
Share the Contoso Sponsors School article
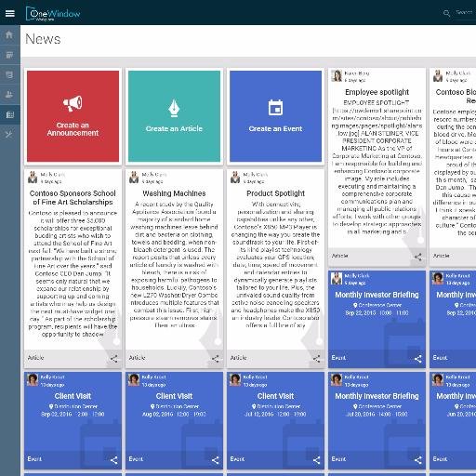tap(114, 359)
